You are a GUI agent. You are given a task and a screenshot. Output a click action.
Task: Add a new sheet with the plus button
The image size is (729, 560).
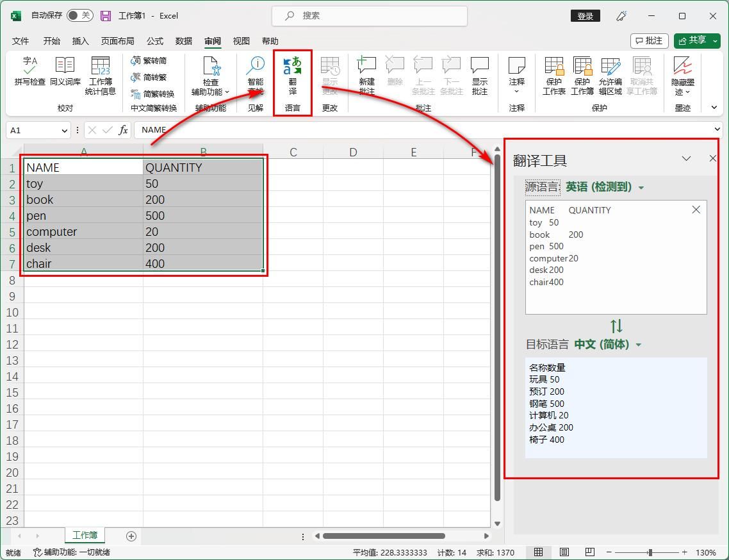(131, 535)
